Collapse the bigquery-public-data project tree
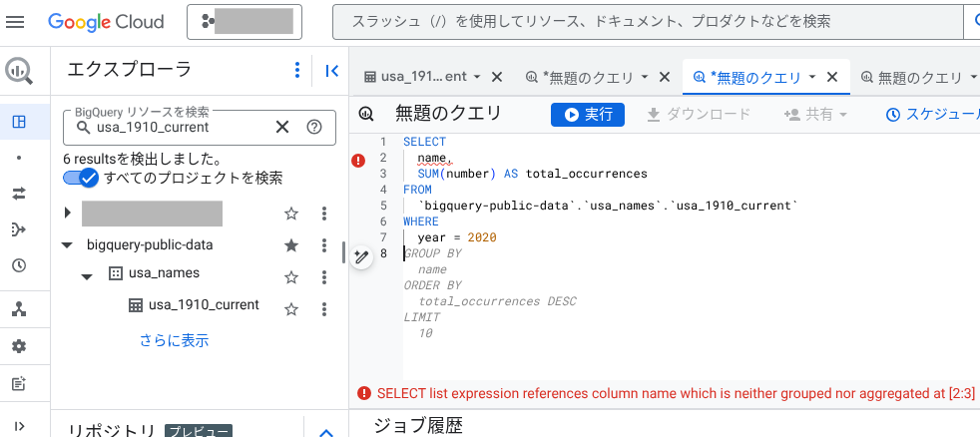This screenshot has width=980, height=437. point(67,245)
